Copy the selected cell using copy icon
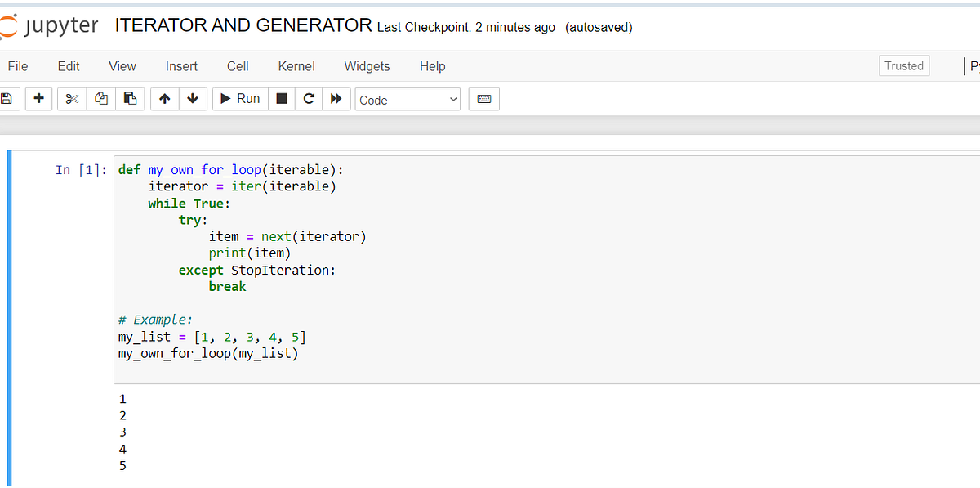980x488 pixels. coord(100,98)
